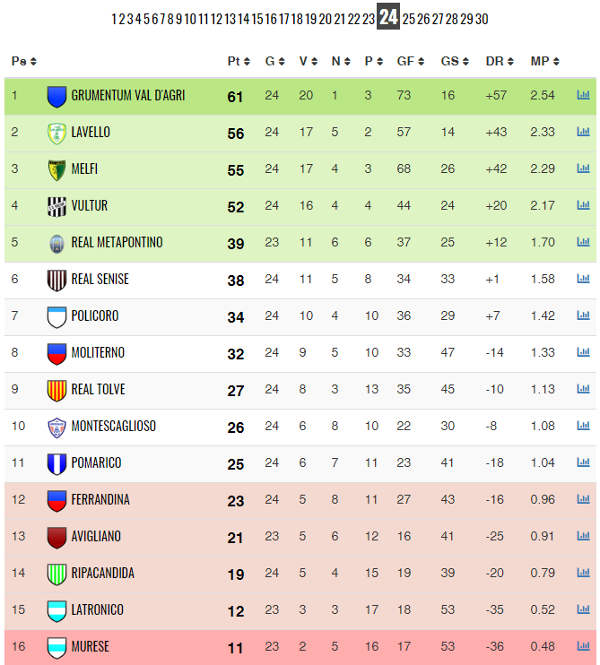The width and height of the screenshot is (600, 665).
Task: Open the stats chart icon for Real Senise
Action: [x=583, y=279]
